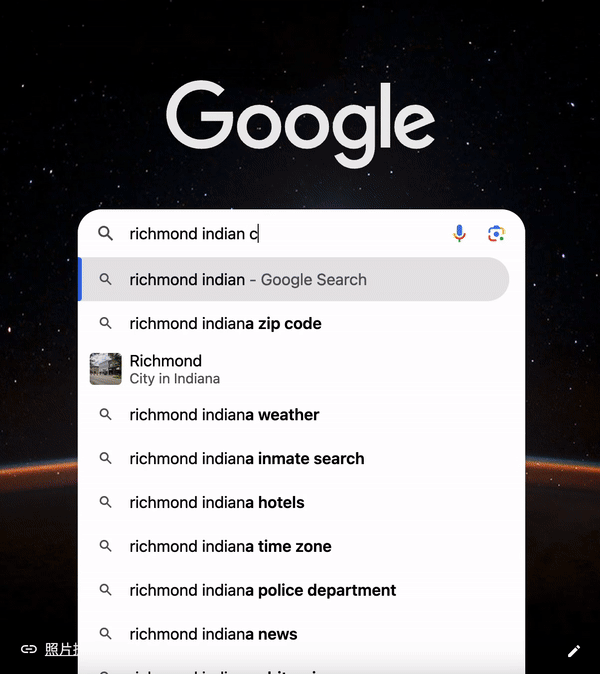This screenshot has height=674, width=600.
Task: Select "richmond indiana hotels" suggestion
Action: tap(217, 502)
